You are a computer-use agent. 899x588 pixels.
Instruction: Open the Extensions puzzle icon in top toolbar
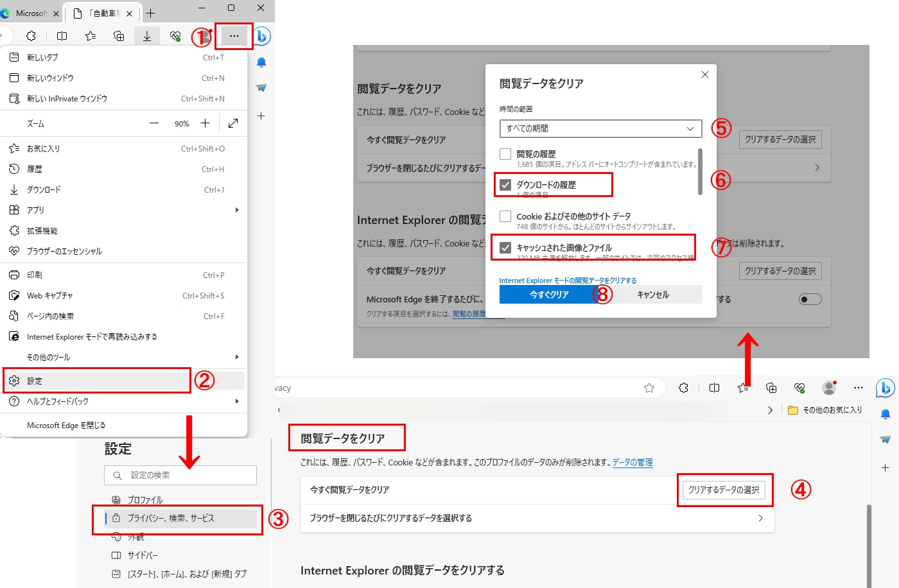coord(31,36)
